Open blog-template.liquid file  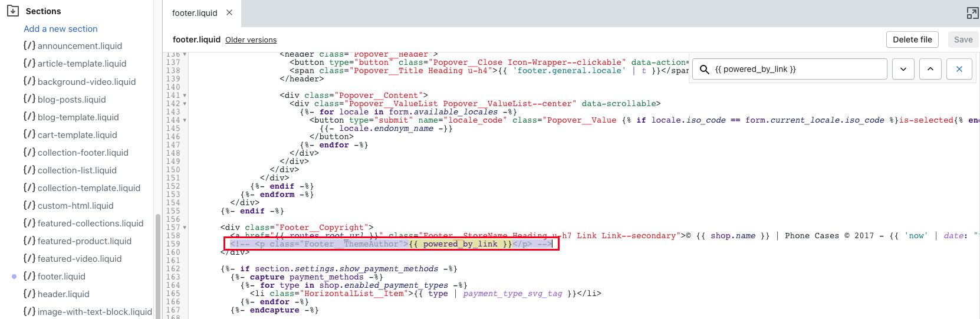click(71, 117)
